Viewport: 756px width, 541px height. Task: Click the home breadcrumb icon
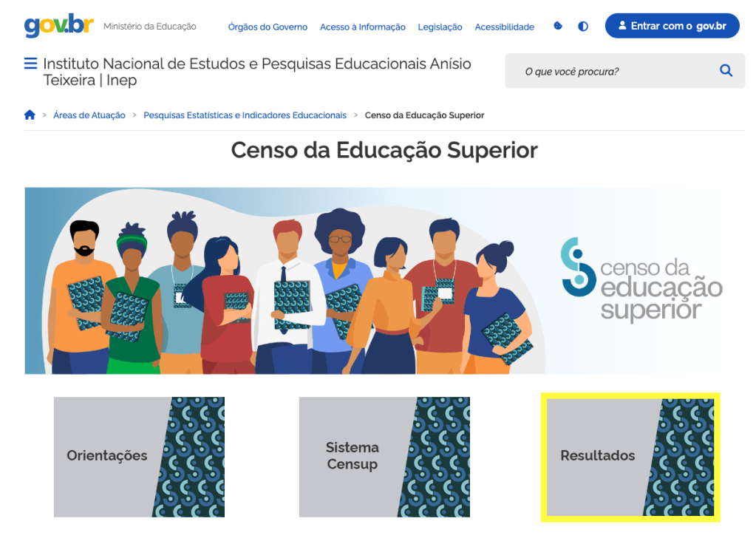pos(30,115)
